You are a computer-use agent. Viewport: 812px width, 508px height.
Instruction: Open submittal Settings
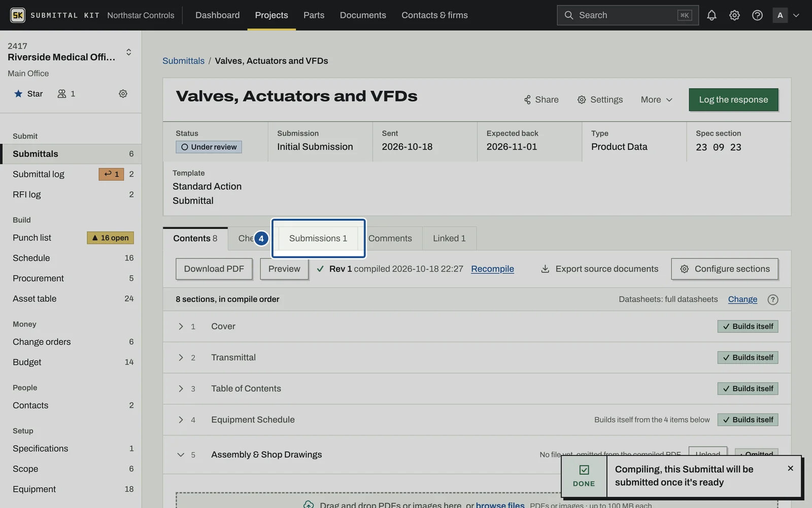point(600,100)
